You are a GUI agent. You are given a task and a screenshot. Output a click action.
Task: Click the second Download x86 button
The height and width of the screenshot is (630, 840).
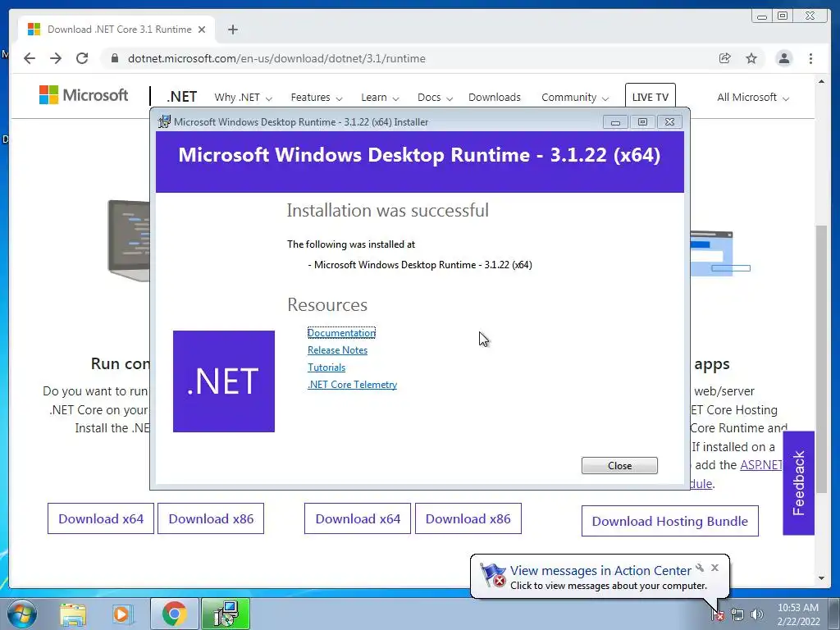tap(468, 518)
